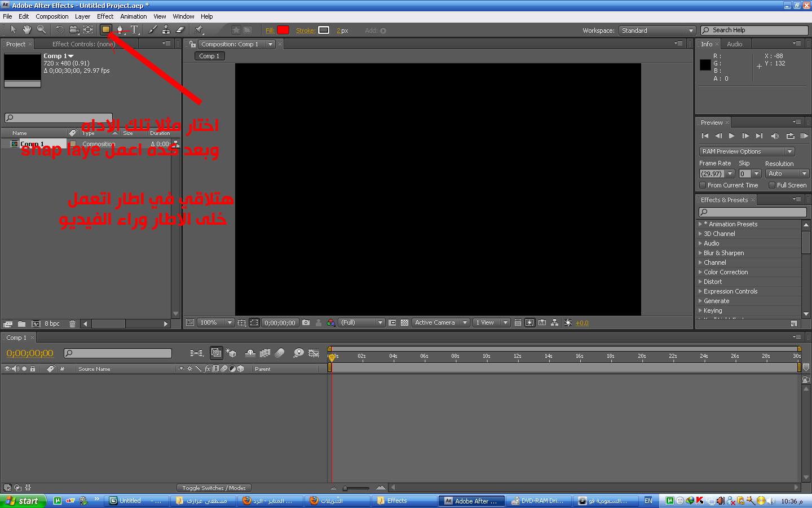Switch to the Audio panel tab
The height and width of the screenshot is (508, 812).
coord(734,44)
